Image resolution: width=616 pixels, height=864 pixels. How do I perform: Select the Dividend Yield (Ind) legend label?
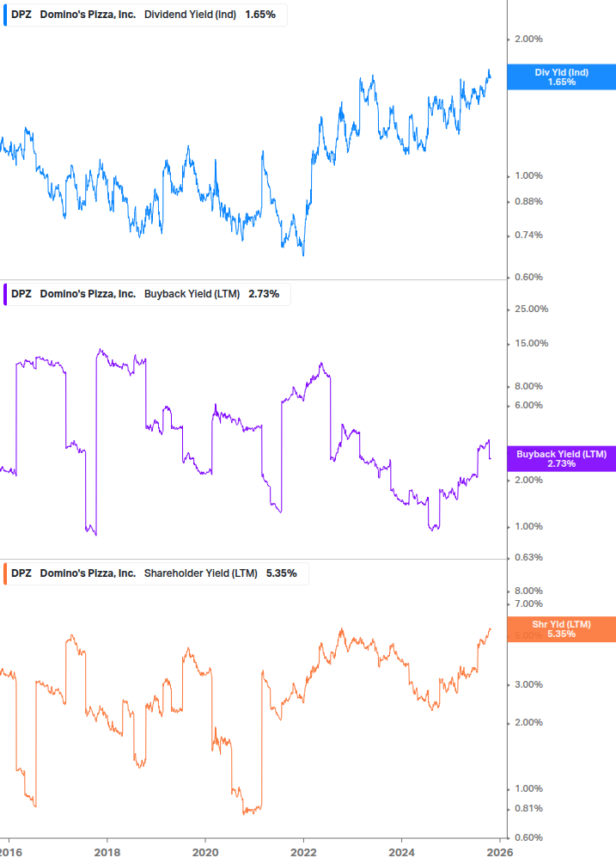[x=191, y=15]
